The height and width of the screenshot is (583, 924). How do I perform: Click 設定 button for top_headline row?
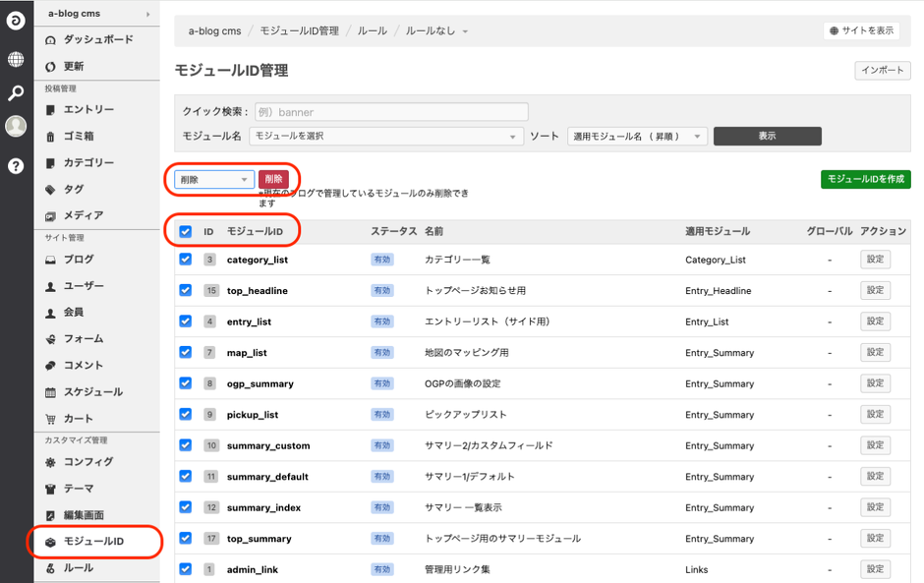click(875, 290)
